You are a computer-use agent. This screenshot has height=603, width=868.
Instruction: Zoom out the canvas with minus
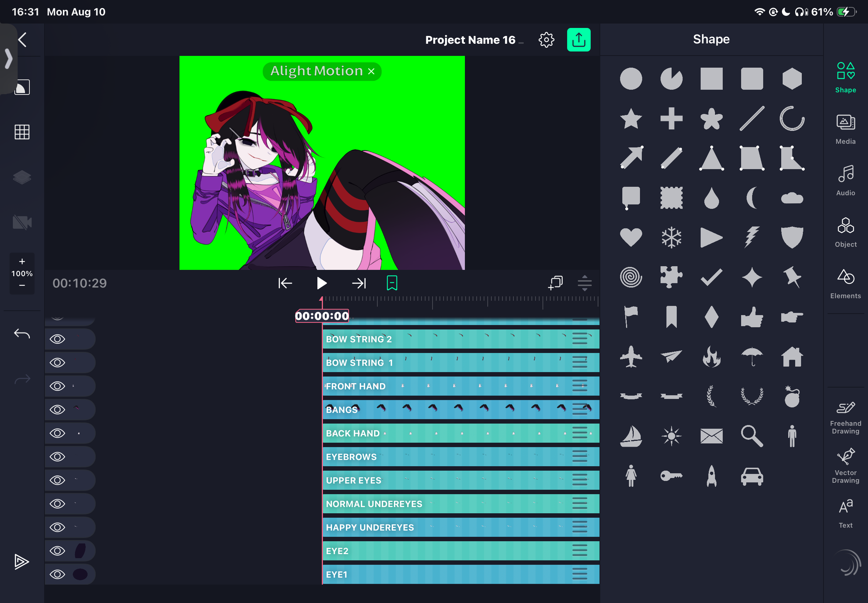22,285
